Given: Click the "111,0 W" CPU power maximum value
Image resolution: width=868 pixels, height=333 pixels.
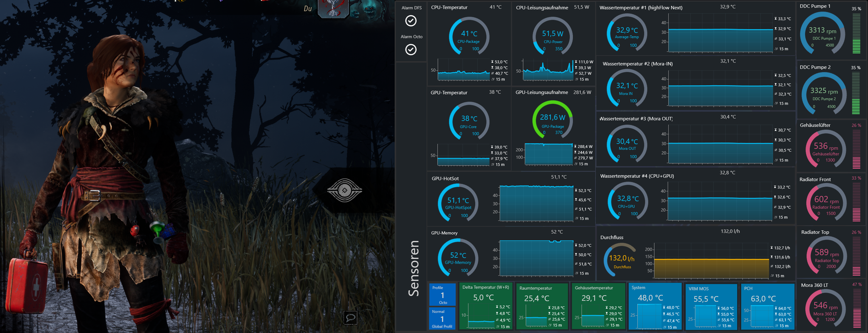Looking at the screenshot, I should pos(585,62).
